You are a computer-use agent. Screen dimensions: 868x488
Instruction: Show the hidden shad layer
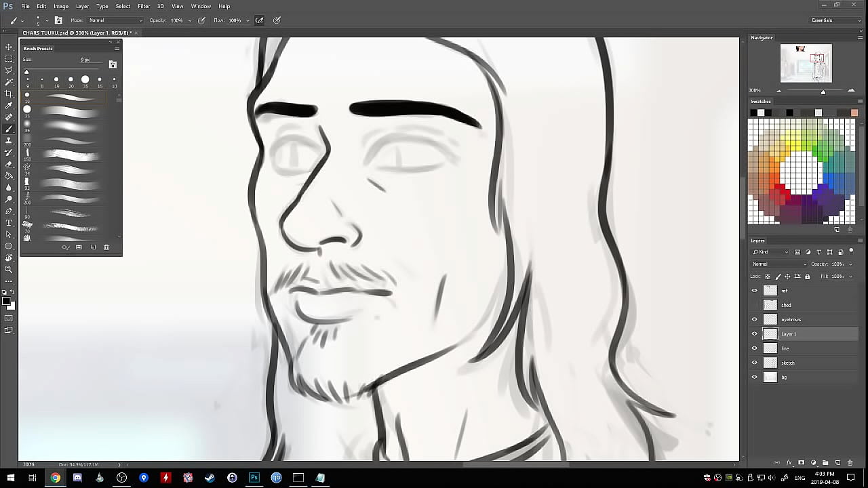tap(754, 306)
